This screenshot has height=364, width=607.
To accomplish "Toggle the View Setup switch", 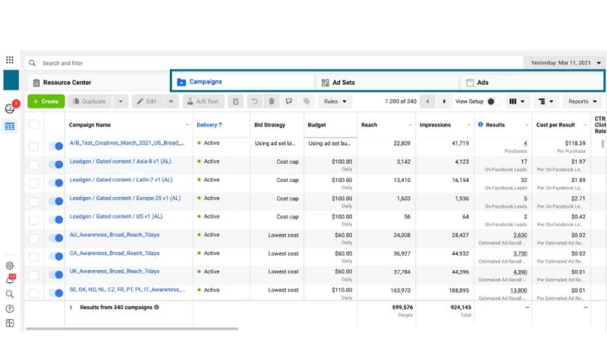I will click(492, 101).
